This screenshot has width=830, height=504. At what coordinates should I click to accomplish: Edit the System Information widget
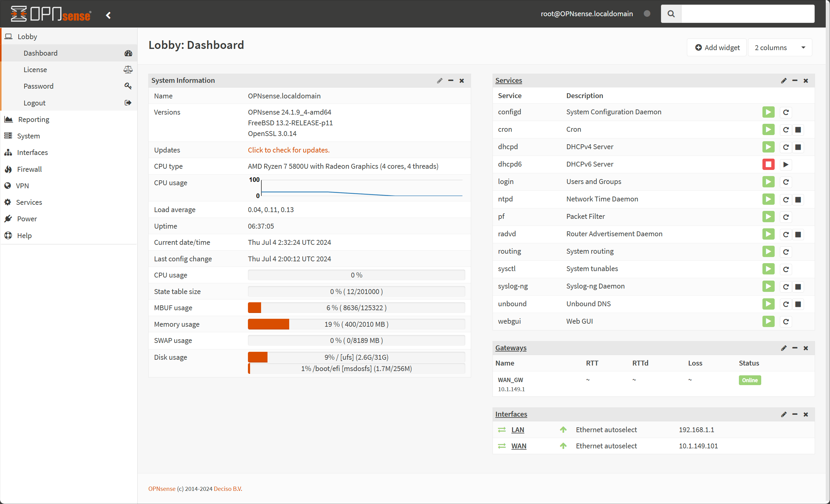click(x=440, y=81)
